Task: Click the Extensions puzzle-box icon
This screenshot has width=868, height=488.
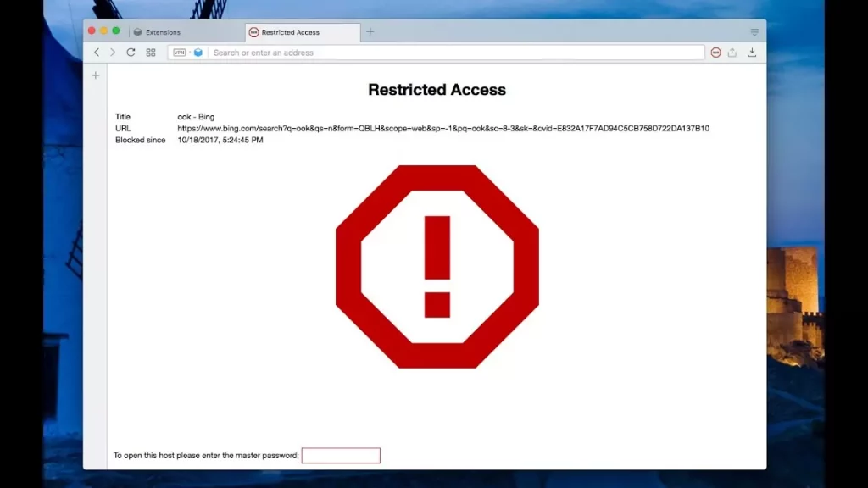Action: (138, 31)
